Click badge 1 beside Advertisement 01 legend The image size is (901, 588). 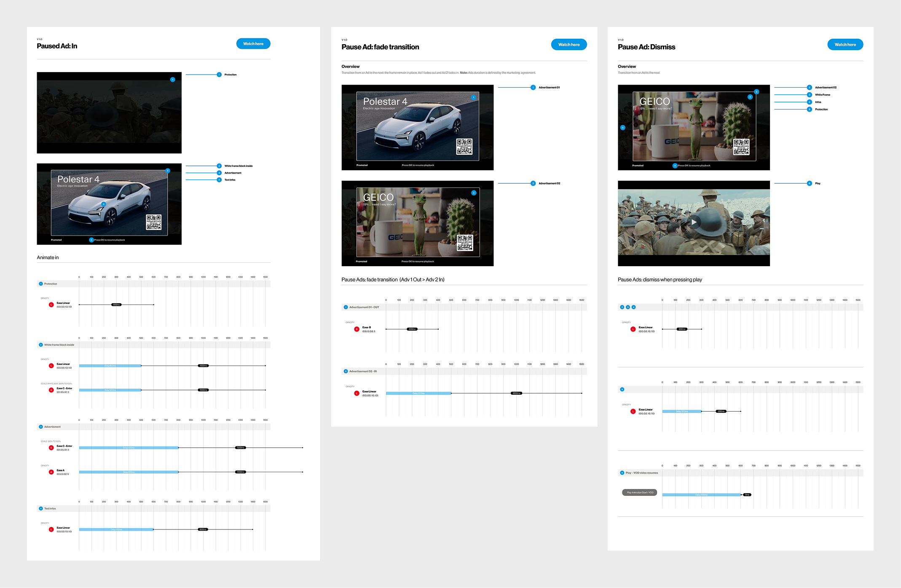click(x=533, y=88)
